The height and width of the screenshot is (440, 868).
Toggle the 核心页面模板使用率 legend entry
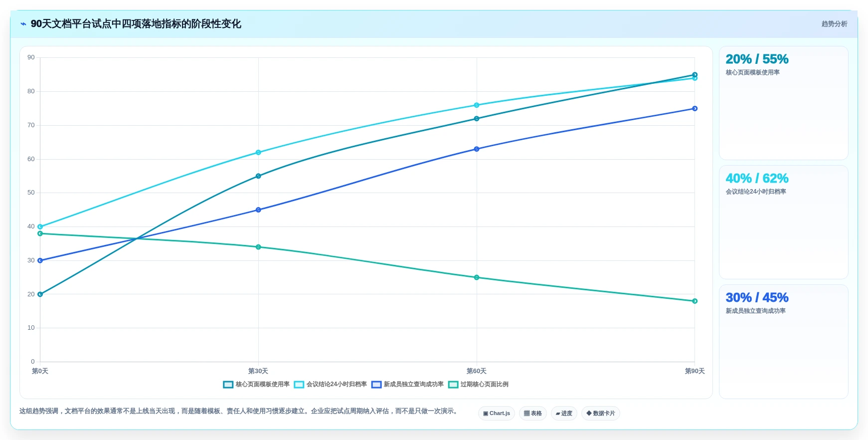point(256,385)
